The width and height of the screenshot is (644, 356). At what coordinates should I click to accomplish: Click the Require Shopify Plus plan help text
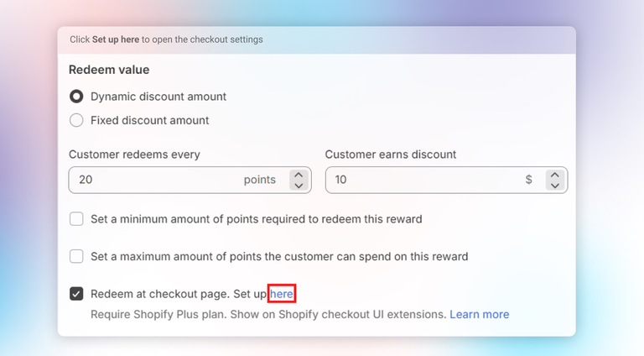[268, 314]
